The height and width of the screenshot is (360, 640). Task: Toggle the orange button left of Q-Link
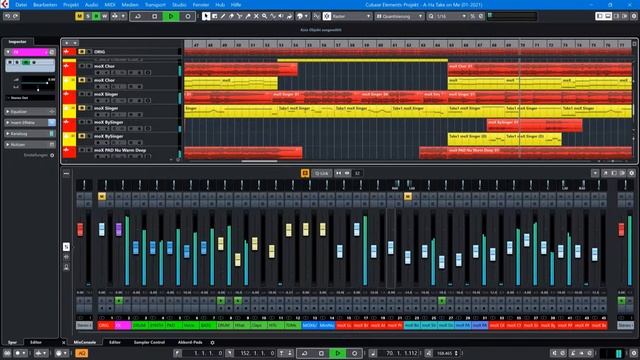point(305,173)
